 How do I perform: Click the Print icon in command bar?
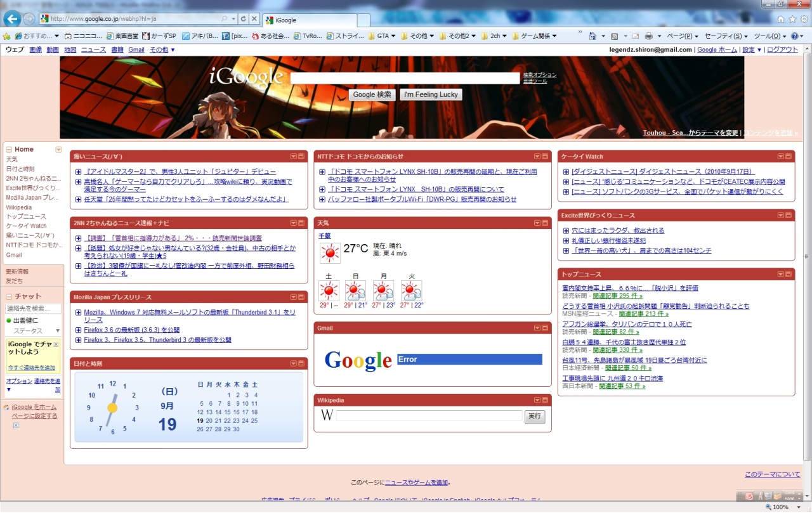649,36
